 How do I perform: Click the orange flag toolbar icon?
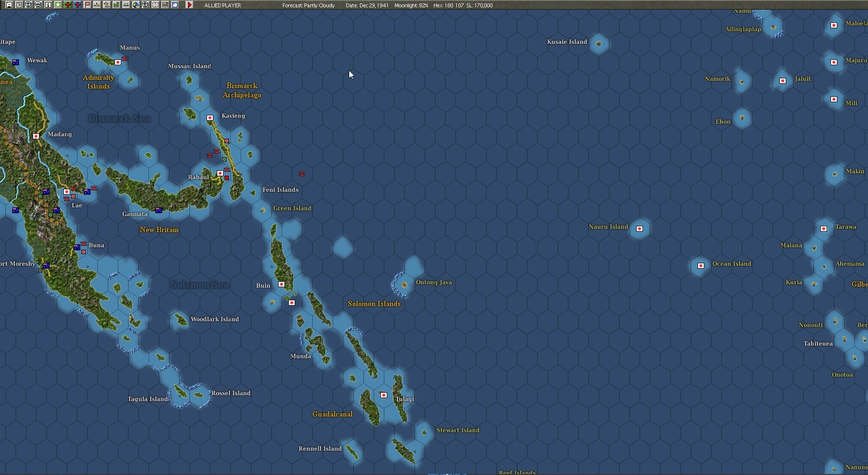87,5
